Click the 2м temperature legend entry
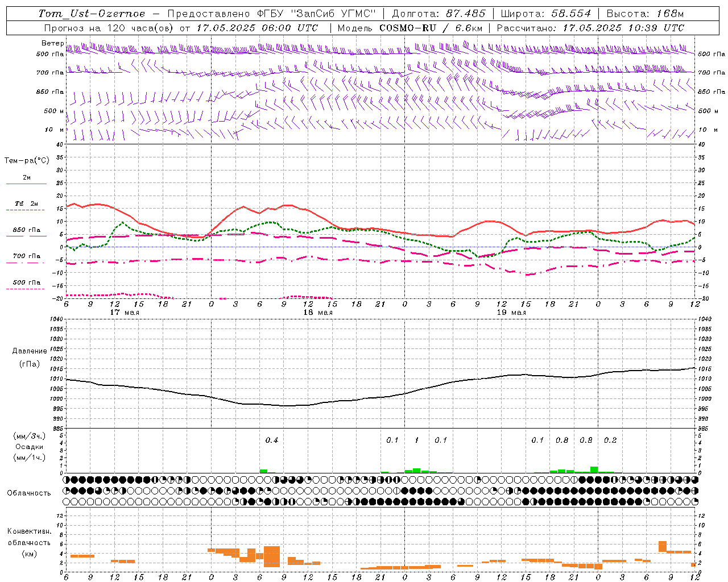Viewport: 728px width, 582px height. click(x=27, y=177)
